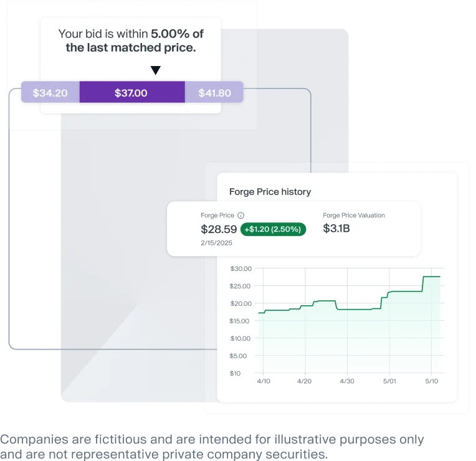The image size is (476, 461).
Task: Click the $30.00 price axis label
Action: tap(241, 269)
